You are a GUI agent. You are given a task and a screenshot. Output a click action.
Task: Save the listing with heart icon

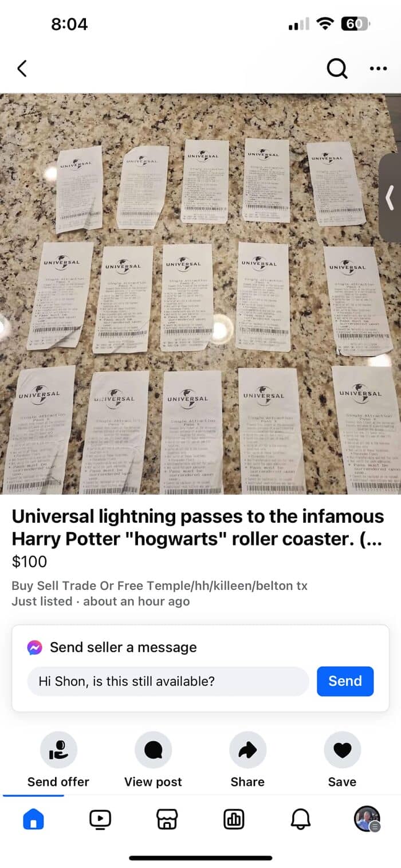point(342,749)
